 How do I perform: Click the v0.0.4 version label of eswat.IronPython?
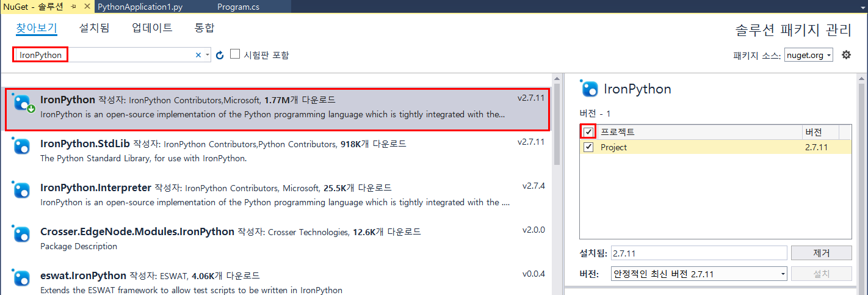533,274
